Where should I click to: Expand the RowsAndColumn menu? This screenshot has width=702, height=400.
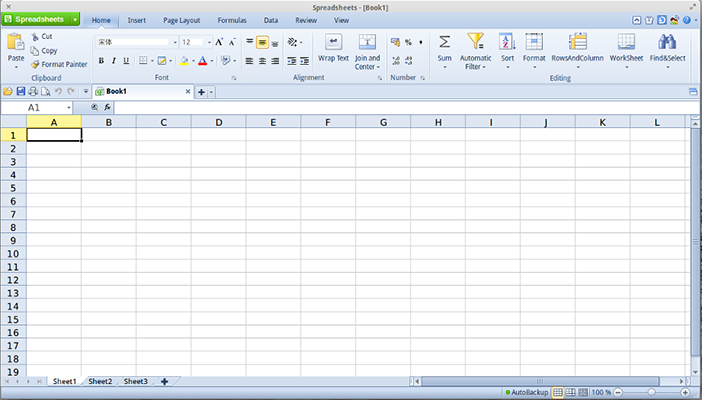pos(577,68)
